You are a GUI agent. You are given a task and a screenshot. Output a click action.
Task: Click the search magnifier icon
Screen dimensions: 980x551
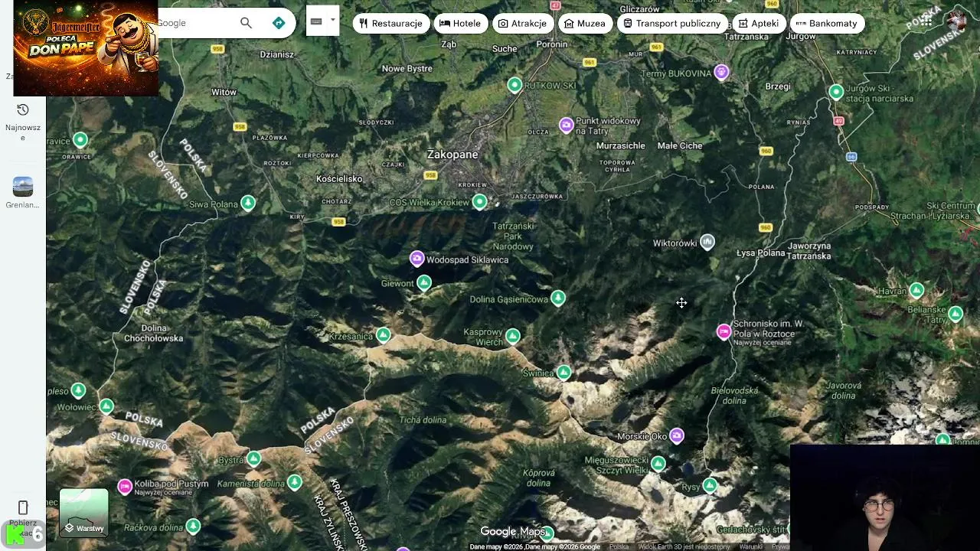[x=246, y=23]
